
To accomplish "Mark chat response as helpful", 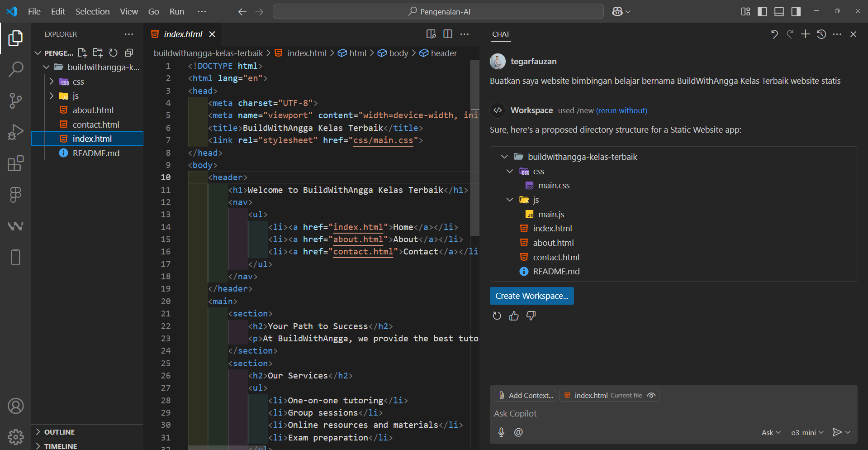I will click(514, 316).
